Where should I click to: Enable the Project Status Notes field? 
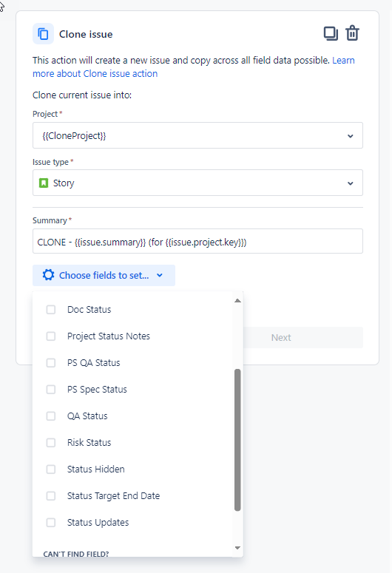[51, 336]
